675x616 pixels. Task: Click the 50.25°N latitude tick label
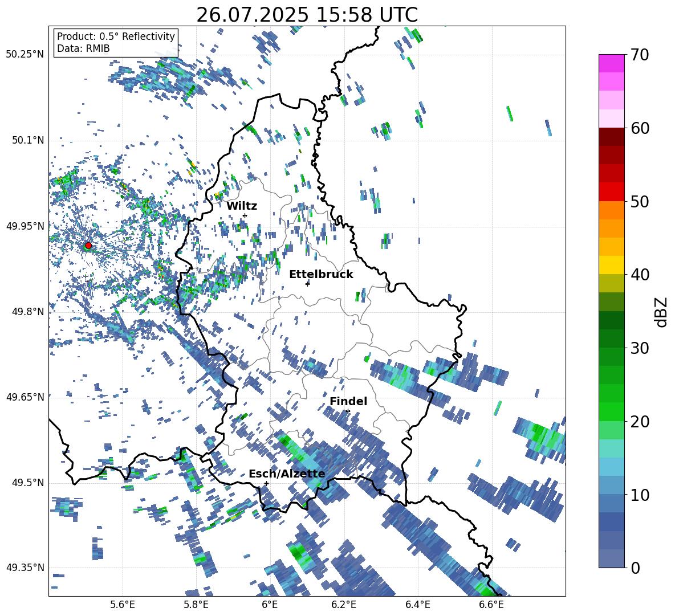pos(25,55)
